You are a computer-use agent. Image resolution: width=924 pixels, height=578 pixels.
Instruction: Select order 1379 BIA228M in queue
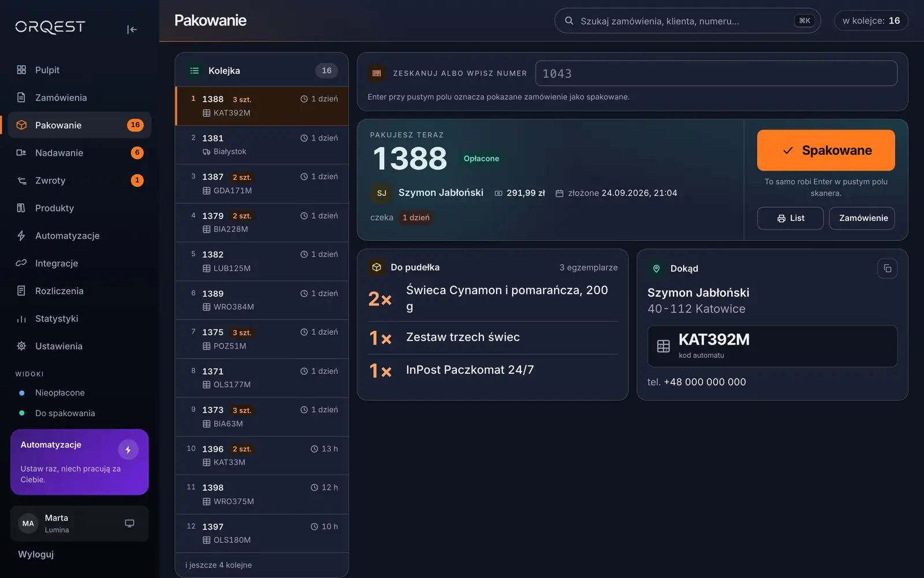(262, 223)
